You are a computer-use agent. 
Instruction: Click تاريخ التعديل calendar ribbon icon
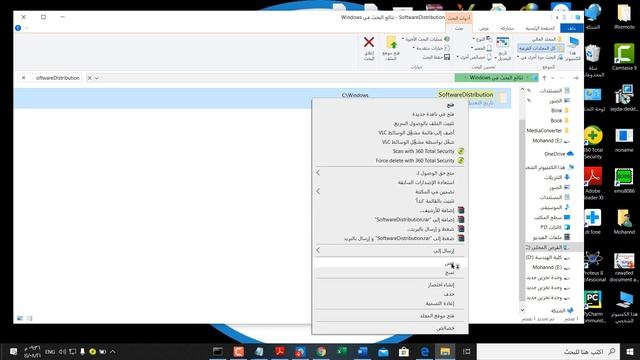(x=502, y=42)
